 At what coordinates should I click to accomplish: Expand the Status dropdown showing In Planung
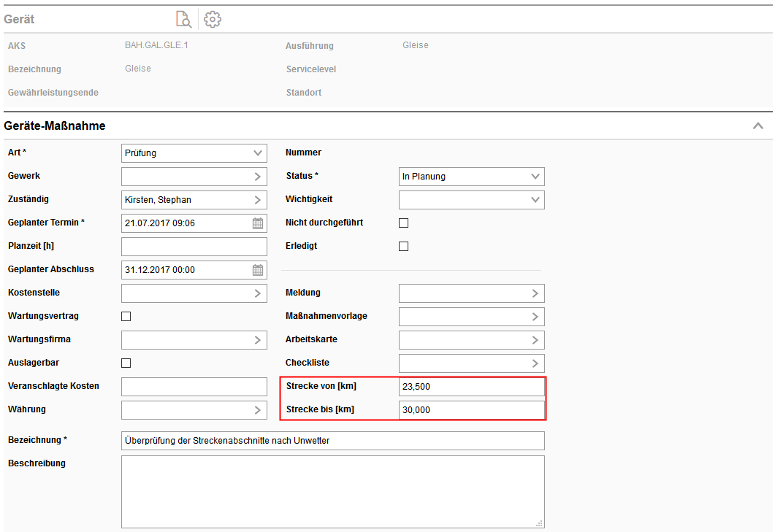(x=471, y=177)
